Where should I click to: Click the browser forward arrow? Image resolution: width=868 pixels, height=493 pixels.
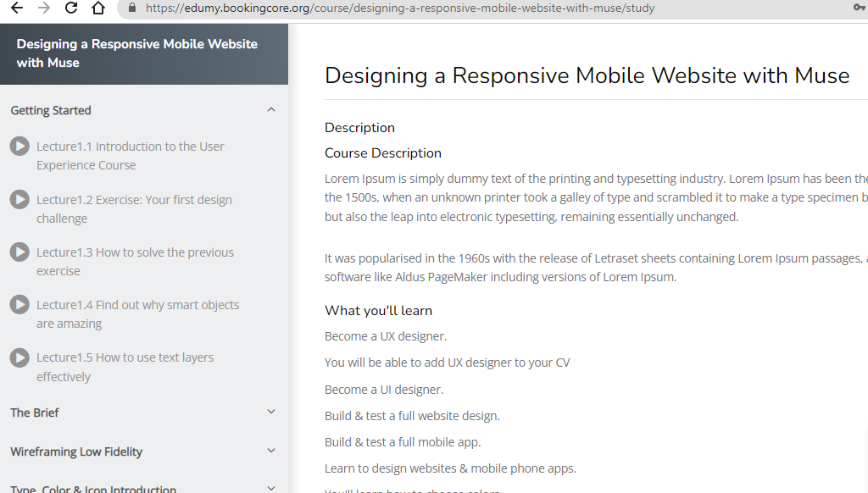point(44,8)
